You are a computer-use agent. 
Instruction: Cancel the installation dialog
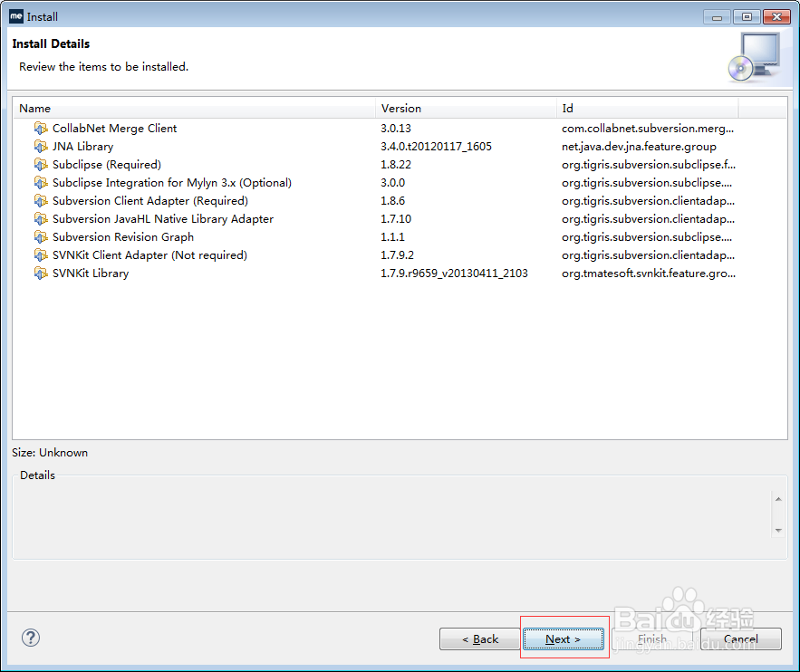(x=741, y=638)
